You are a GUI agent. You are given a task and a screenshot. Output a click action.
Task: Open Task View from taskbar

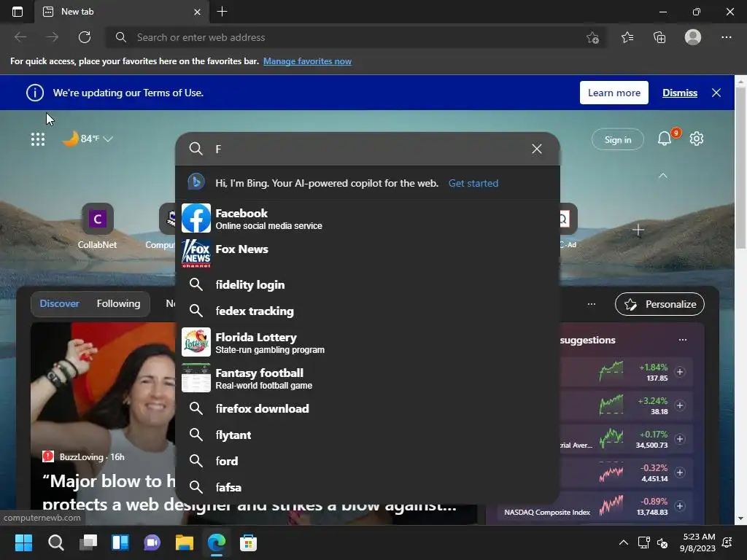(x=88, y=542)
